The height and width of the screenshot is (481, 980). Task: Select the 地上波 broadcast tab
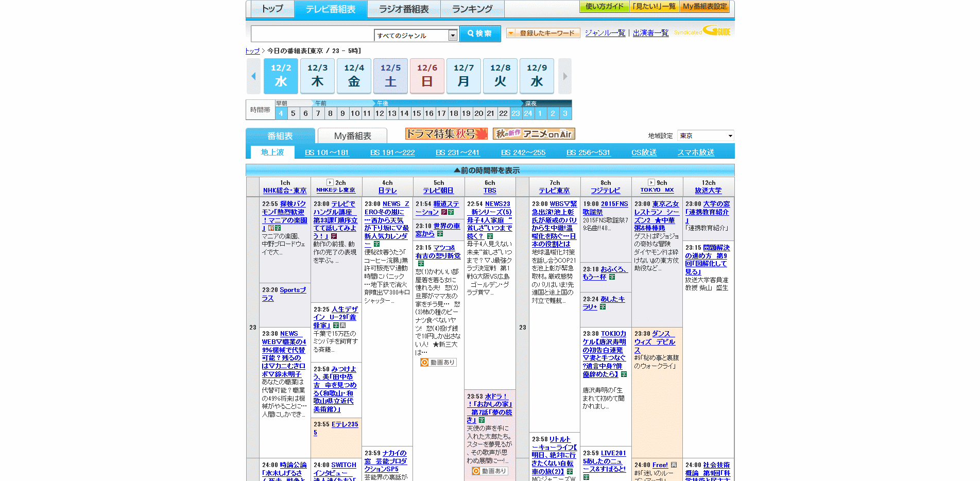coord(272,152)
